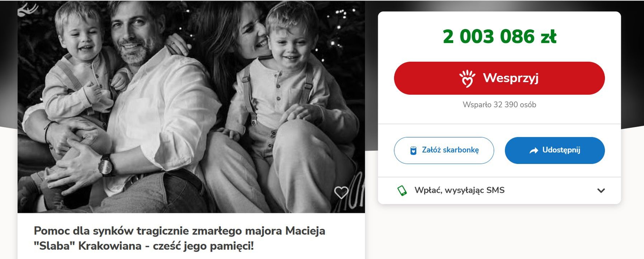Click the green phone SMS icon
The width and height of the screenshot is (644, 259).
point(402,190)
